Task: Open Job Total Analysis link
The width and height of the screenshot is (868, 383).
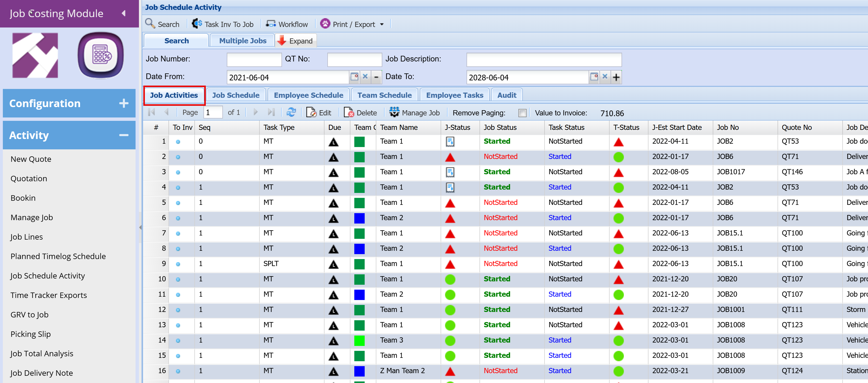Action: point(41,353)
